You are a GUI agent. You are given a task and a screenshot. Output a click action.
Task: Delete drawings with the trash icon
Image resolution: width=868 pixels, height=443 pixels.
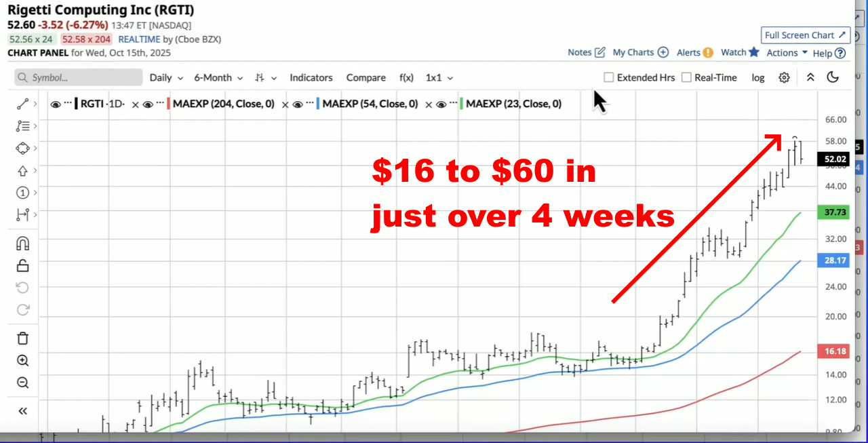click(22, 338)
